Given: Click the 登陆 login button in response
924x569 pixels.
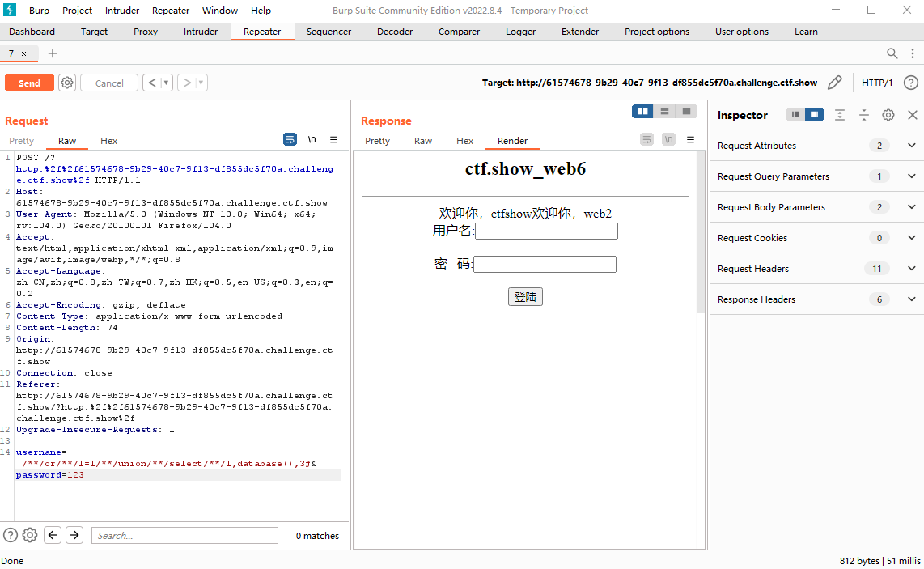Looking at the screenshot, I should click(x=525, y=296).
